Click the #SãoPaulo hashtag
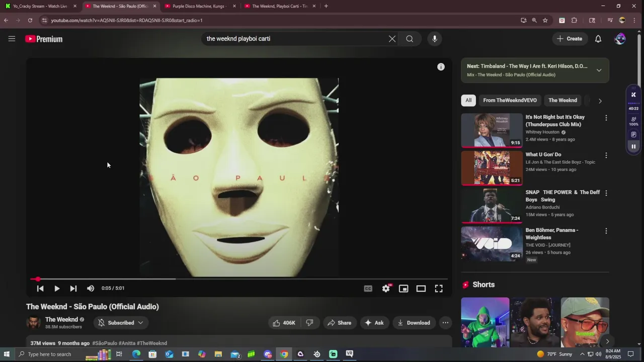644x362 pixels. tap(105, 343)
